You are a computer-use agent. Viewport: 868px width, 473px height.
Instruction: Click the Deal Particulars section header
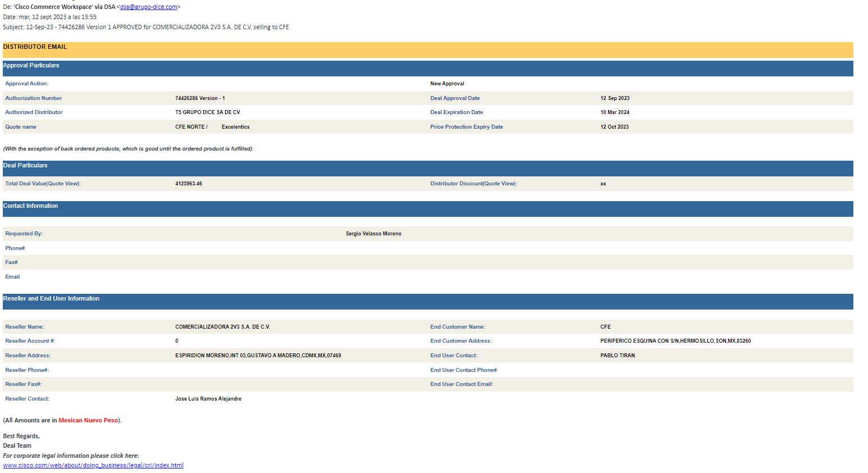(25, 166)
